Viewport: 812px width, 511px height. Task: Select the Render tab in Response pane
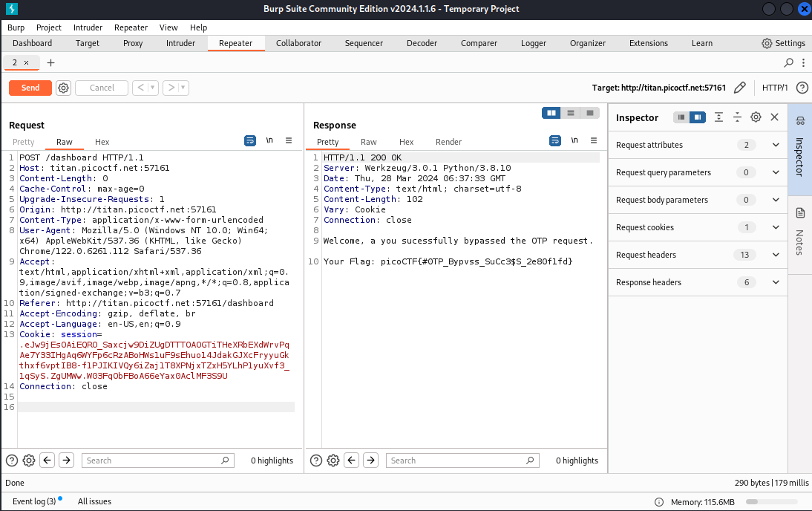point(448,142)
